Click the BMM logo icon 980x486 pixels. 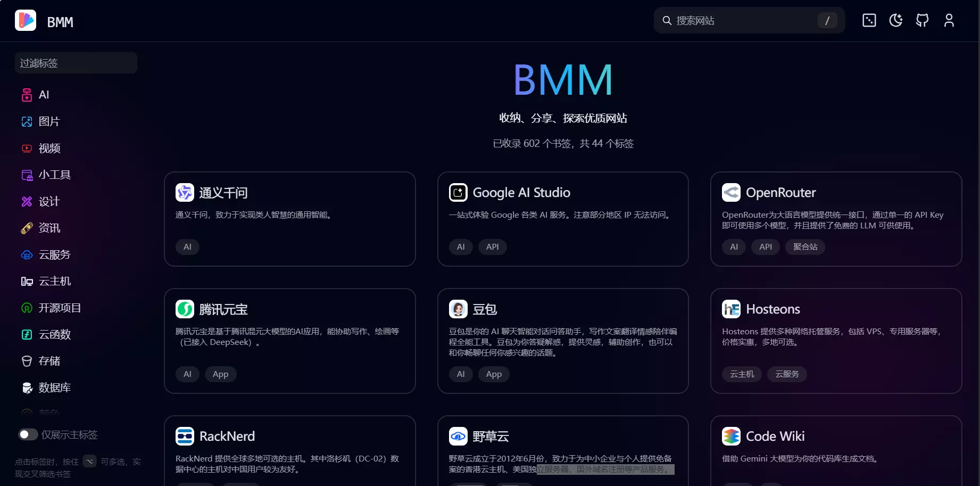[x=25, y=20]
